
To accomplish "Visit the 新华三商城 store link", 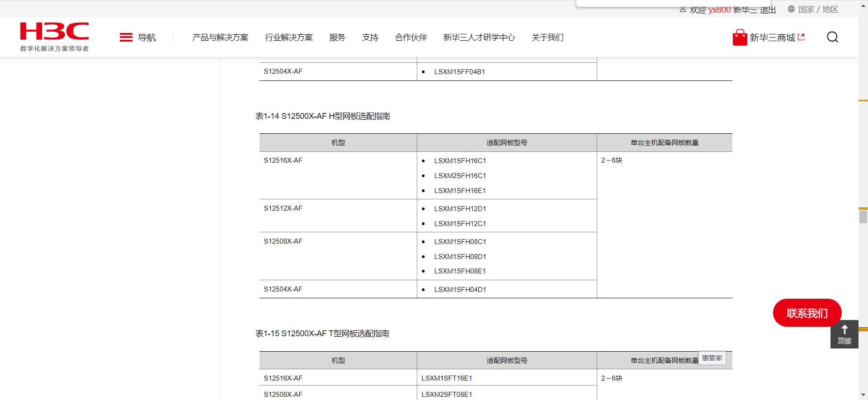I will point(773,38).
